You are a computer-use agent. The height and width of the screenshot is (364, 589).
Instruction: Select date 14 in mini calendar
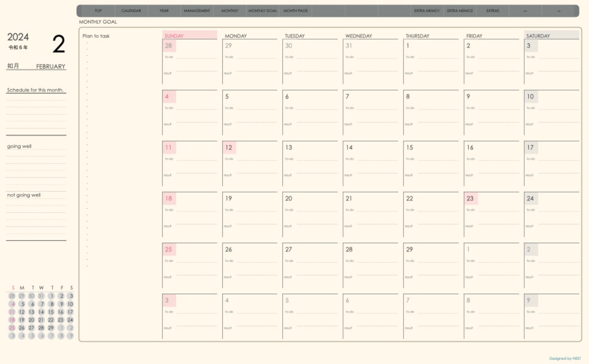(41, 312)
